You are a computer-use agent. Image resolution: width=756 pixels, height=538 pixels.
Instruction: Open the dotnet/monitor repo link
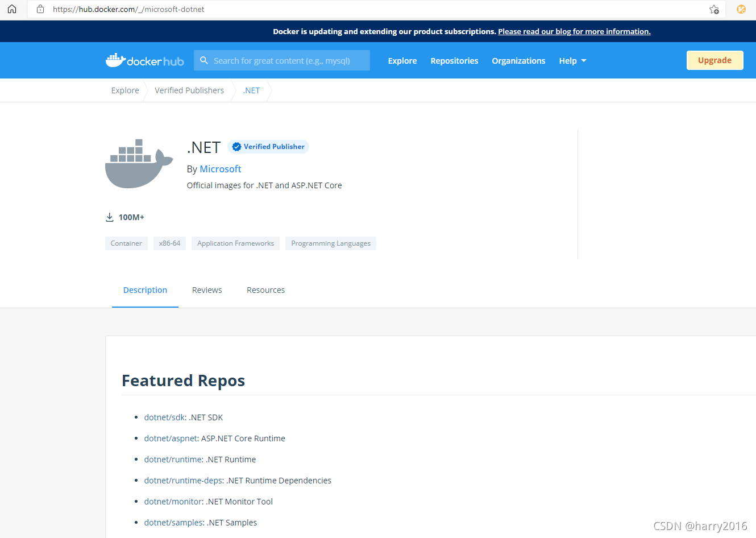pos(173,502)
